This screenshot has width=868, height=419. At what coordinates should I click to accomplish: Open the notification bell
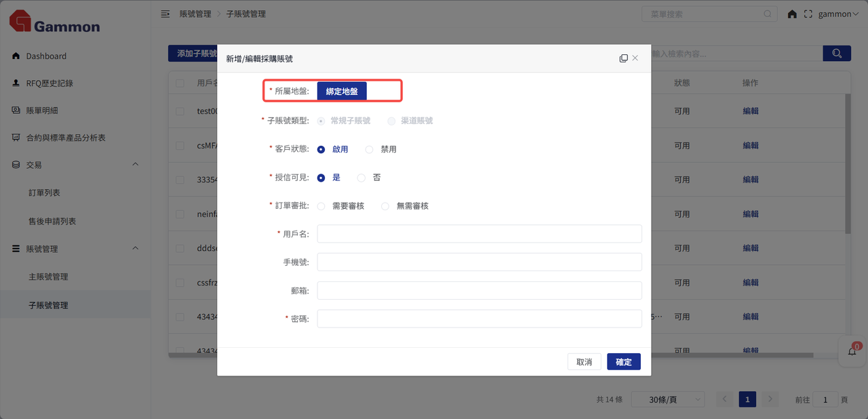tap(852, 351)
